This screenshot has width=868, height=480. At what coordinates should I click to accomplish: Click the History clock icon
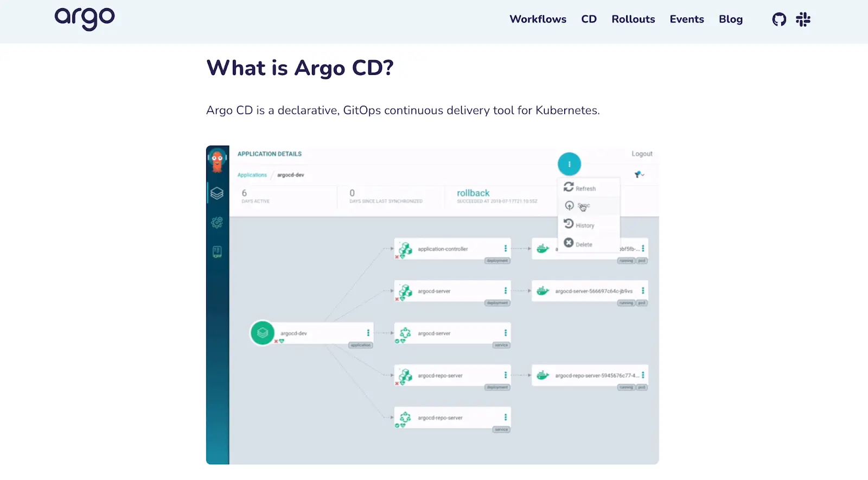coord(569,223)
